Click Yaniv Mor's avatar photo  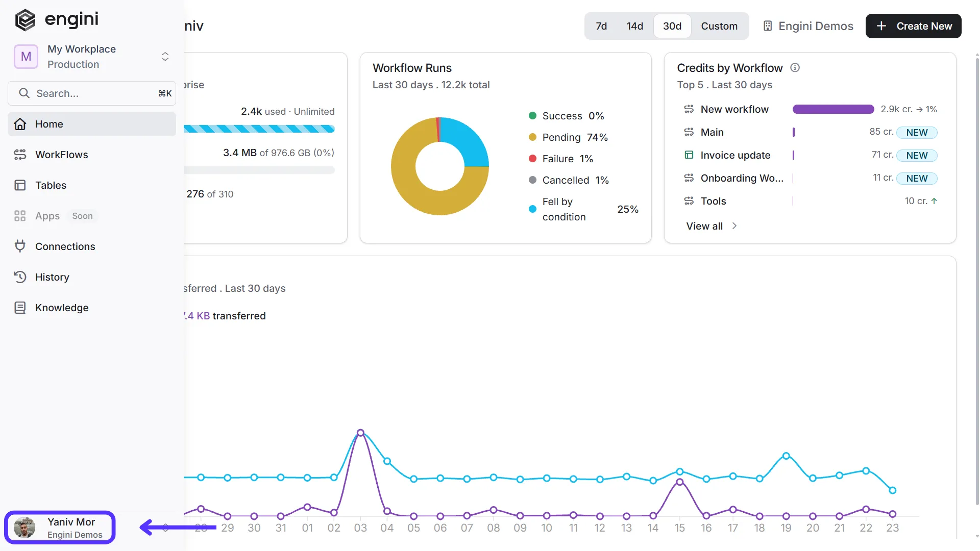[24, 528]
